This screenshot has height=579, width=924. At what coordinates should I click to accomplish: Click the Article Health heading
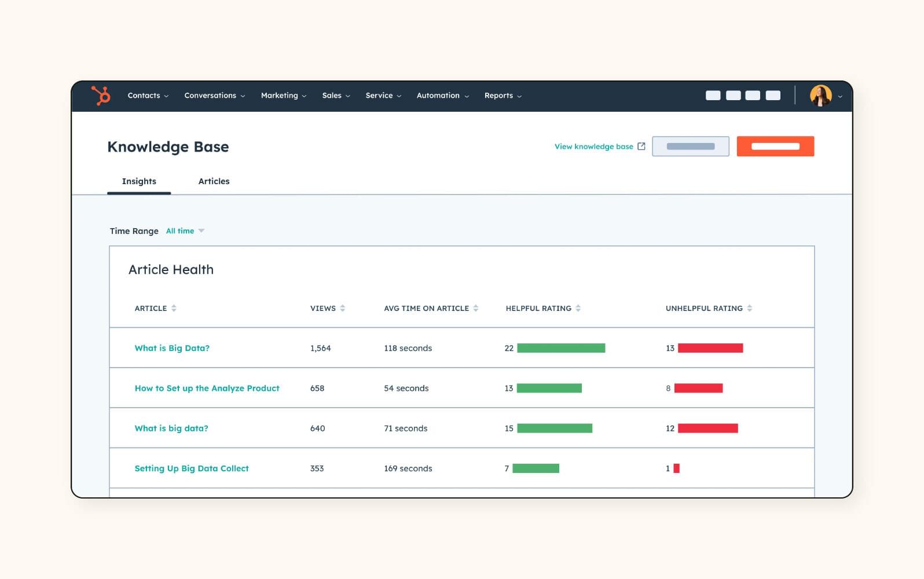(171, 270)
